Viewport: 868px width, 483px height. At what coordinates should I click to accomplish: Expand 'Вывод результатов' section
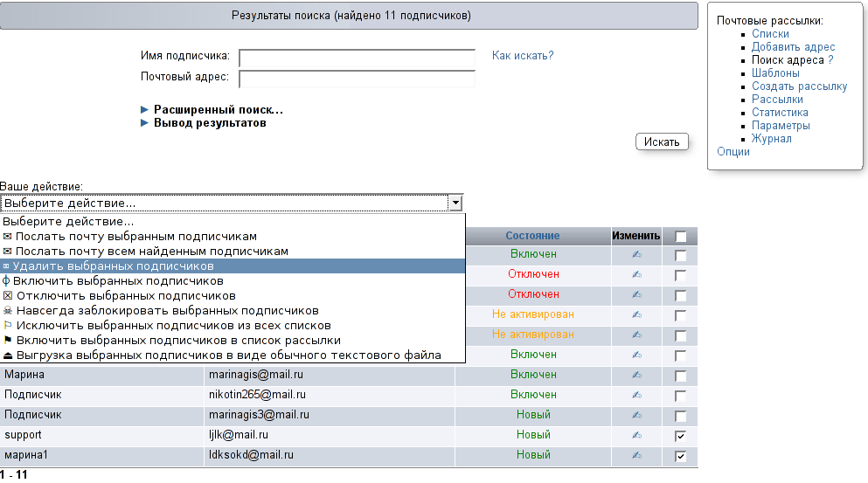(x=204, y=123)
